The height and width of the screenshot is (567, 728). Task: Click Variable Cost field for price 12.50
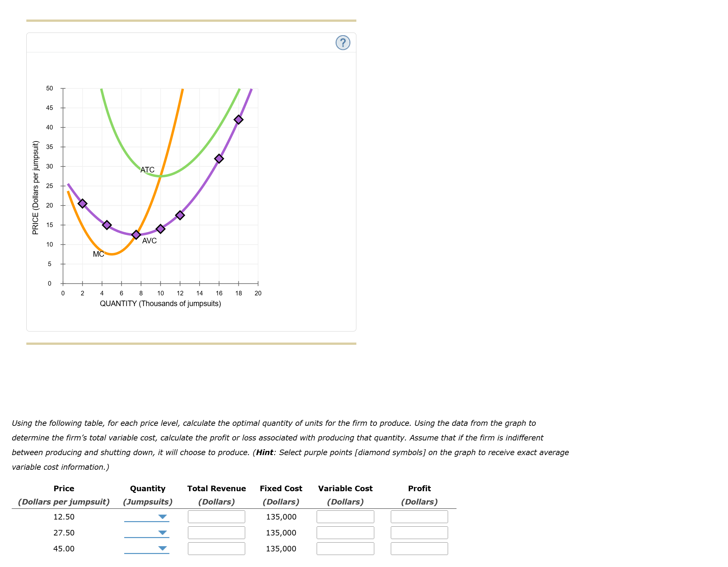(x=345, y=517)
